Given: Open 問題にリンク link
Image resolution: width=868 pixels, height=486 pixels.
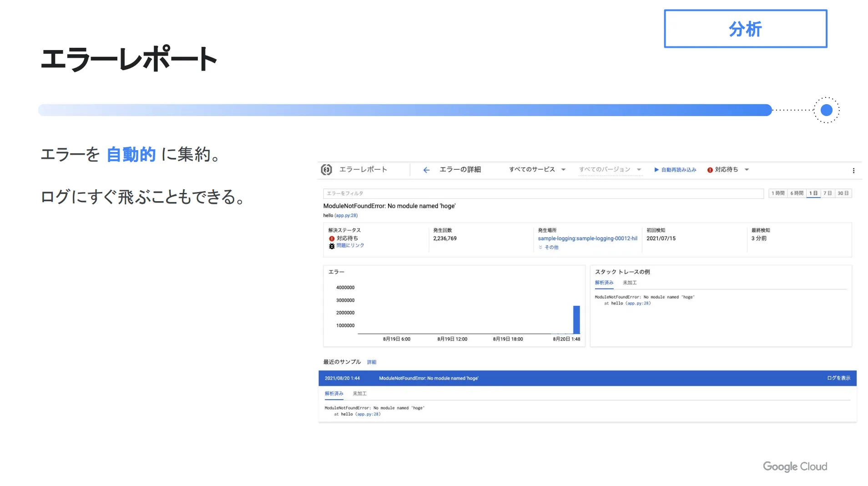Looking at the screenshot, I should (350, 245).
